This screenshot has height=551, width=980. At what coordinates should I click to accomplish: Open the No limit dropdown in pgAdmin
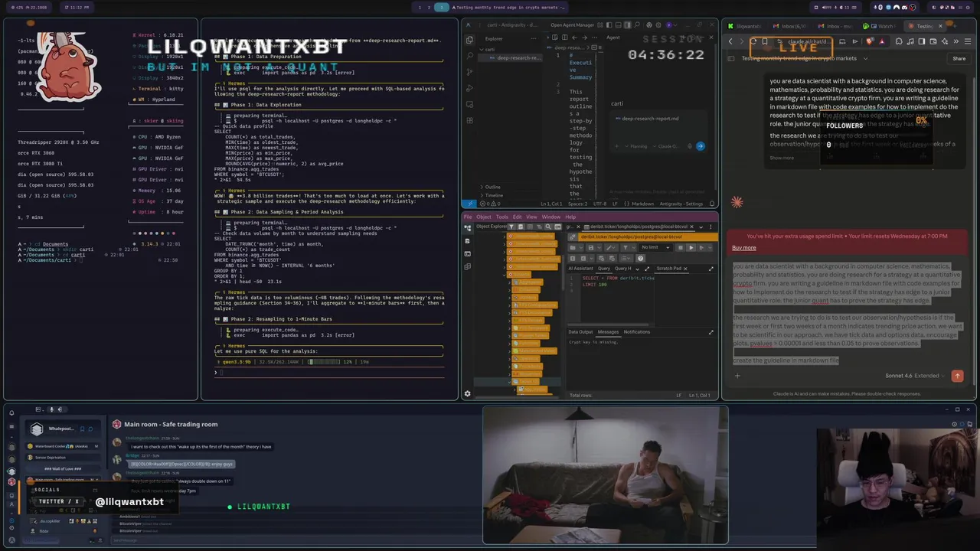coord(655,248)
